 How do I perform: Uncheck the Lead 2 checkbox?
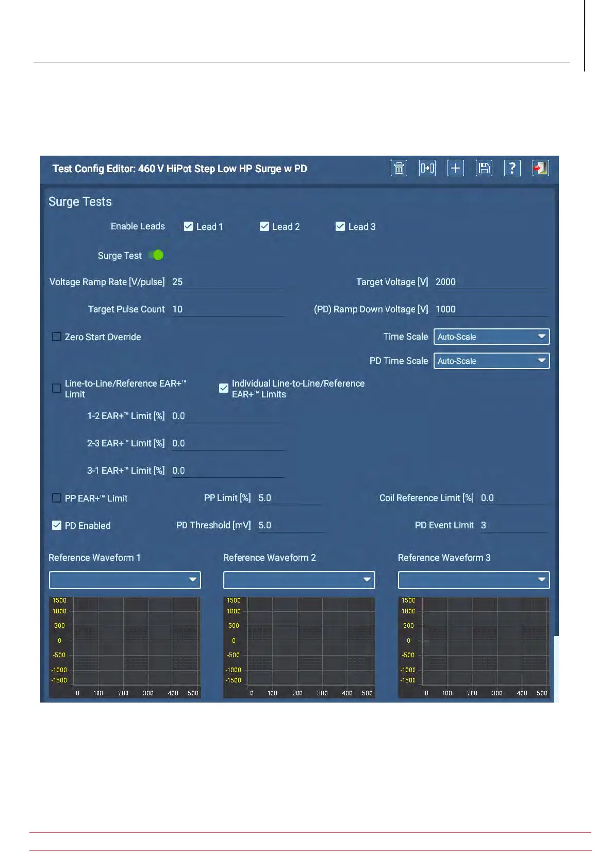(264, 226)
